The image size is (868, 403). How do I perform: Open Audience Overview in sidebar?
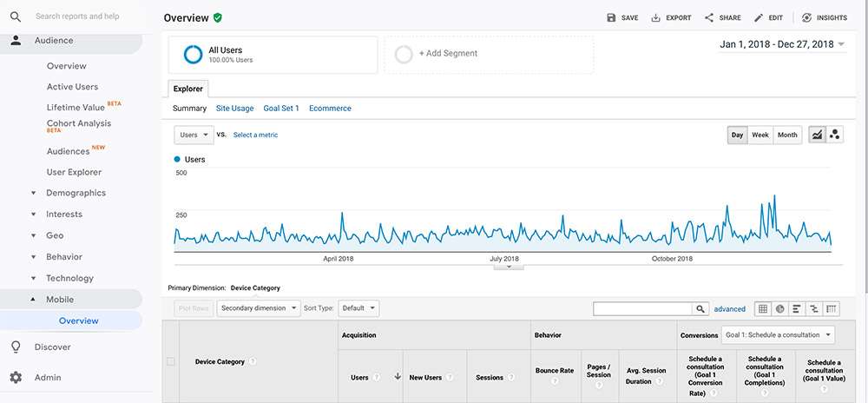coord(67,66)
